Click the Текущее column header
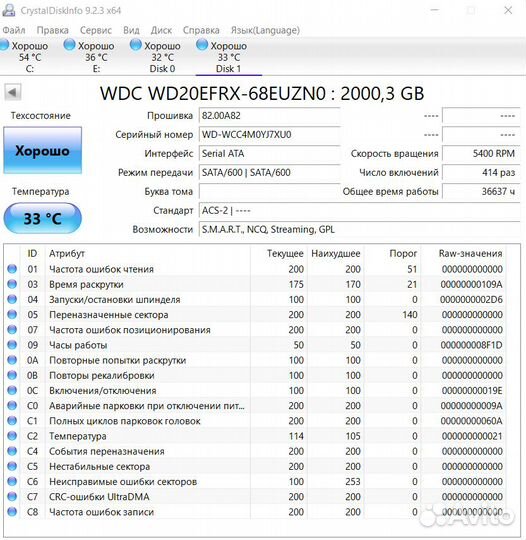The width and height of the screenshot is (526, 540). 285,253
